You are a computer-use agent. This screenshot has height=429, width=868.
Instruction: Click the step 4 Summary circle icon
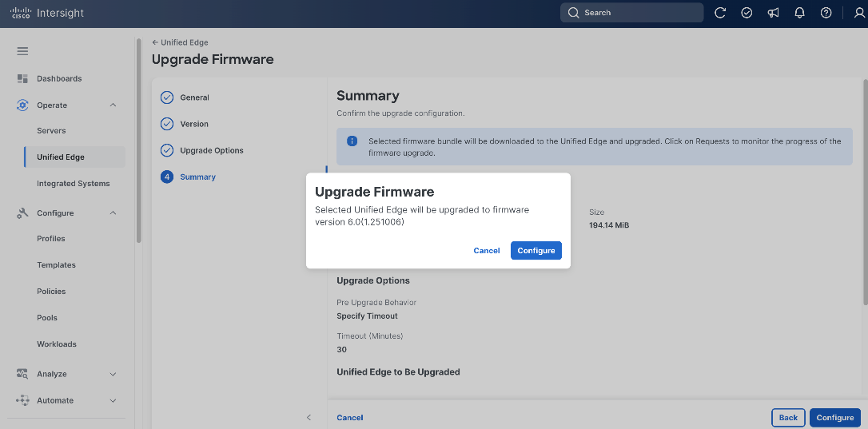(x=166, y=177)
